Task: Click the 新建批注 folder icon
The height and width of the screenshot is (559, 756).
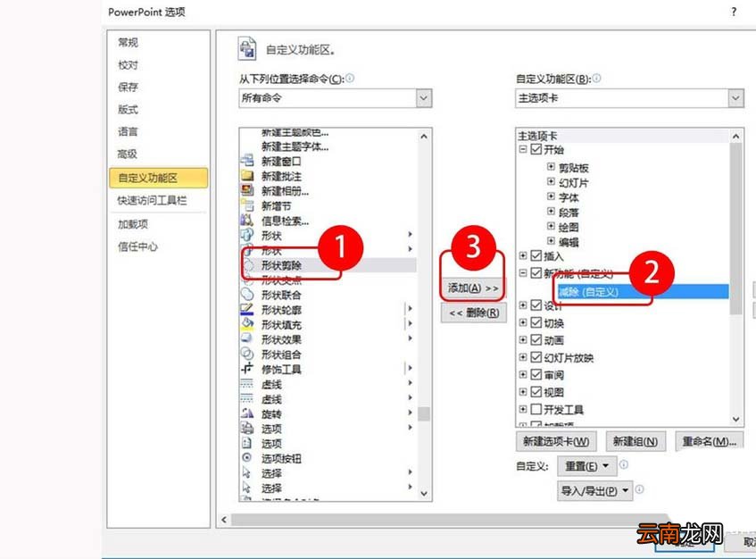Action: (x=247, y=176)
